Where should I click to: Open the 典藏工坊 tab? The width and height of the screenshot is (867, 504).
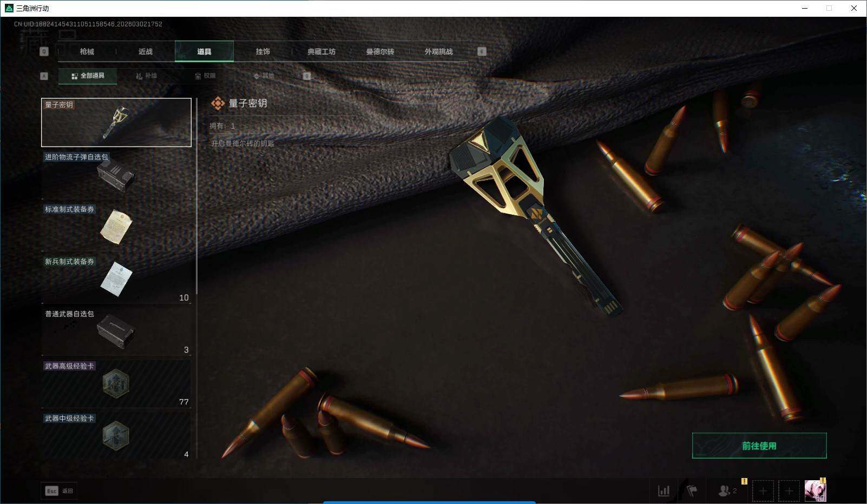click(321, 51)
